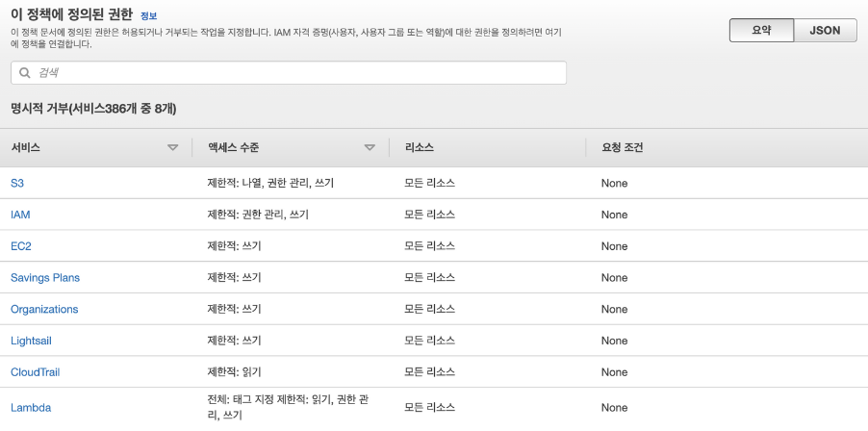Viewport: 868px width, 431px height.
Task: Open the IAM service link
Action: 20,215
